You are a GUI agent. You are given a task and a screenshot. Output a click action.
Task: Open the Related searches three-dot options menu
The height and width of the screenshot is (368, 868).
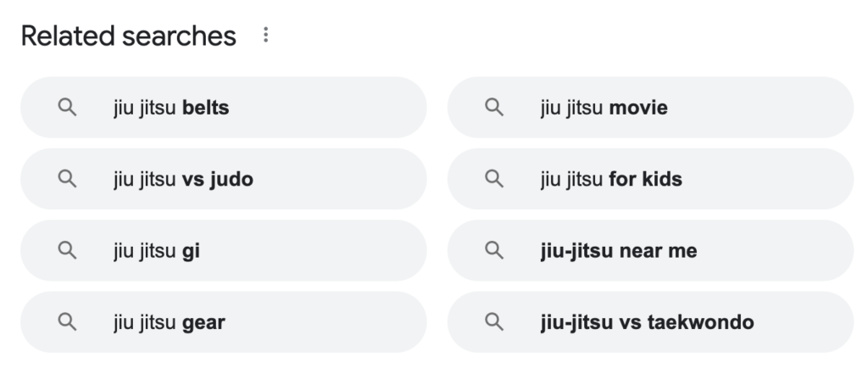(266, 36)
